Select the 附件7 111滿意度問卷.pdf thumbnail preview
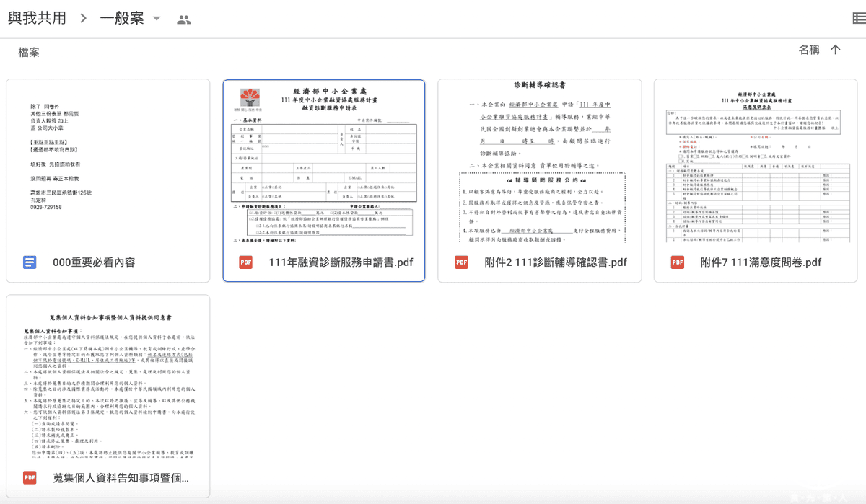Screen dimensions: 866x504 (756, 161)
